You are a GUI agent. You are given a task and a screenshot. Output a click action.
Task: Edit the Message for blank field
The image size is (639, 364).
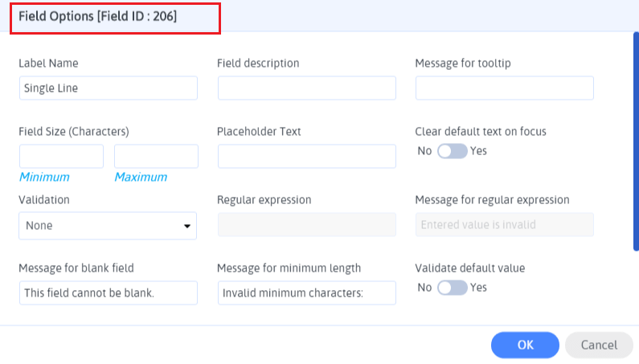click(108, 293)
